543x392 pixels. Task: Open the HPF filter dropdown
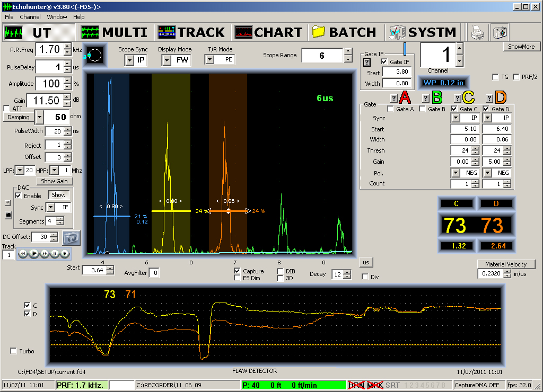click(x=54, y=170)
